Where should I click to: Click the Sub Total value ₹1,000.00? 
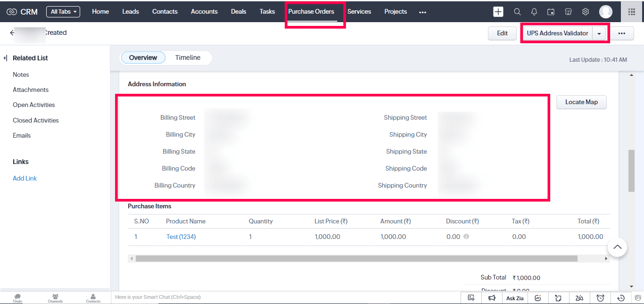coord(527,278)
